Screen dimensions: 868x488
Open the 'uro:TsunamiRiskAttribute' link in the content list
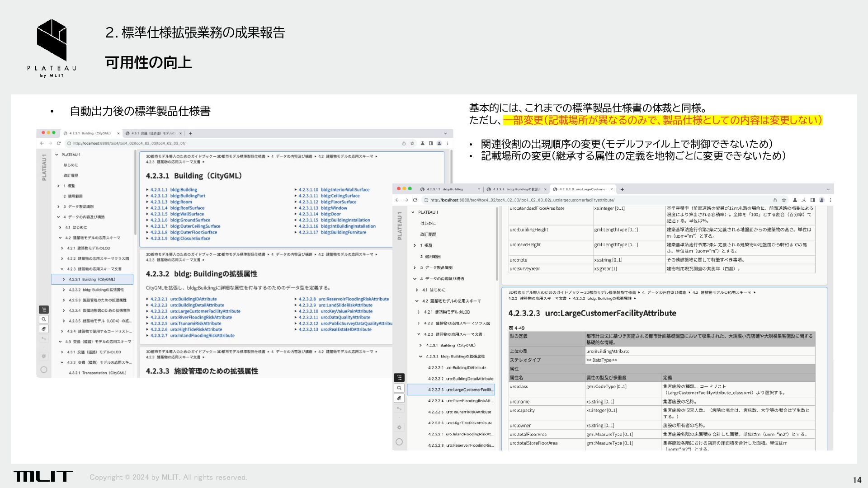coord(195,324)
